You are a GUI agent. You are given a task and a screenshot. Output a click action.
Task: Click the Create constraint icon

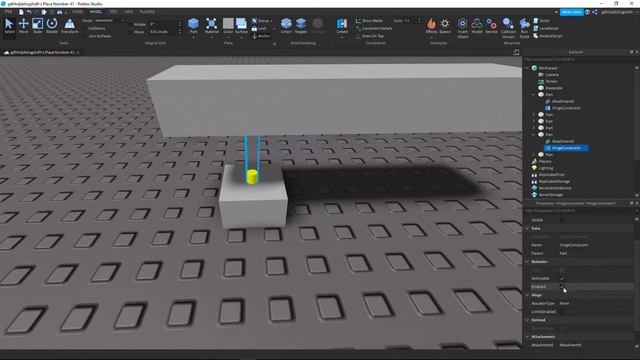point(342,24)
